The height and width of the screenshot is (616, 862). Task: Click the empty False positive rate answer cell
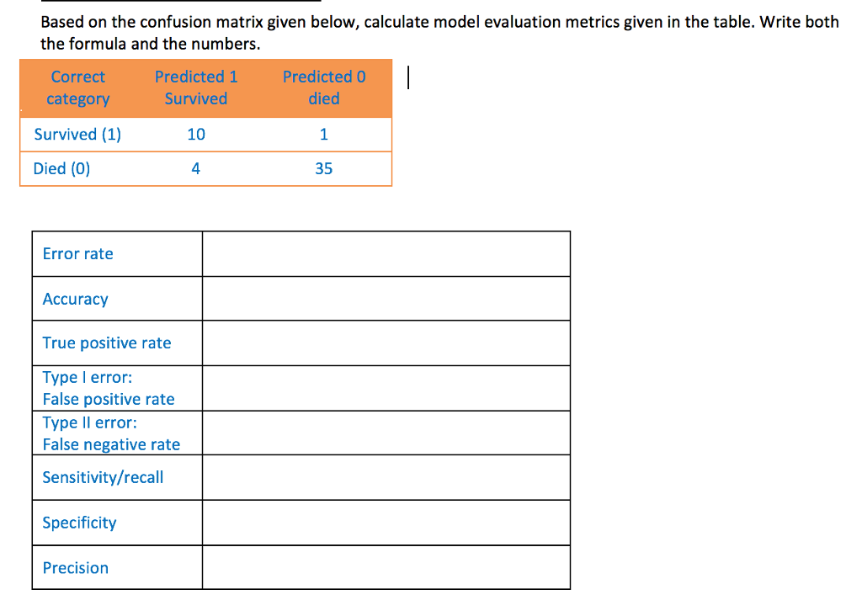[x=386, y=388]
